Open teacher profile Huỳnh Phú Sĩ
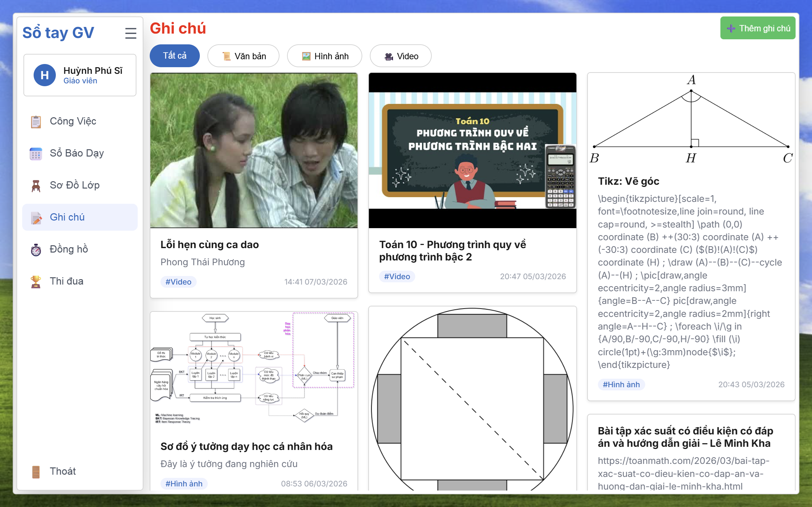 (x=80, y=75)
